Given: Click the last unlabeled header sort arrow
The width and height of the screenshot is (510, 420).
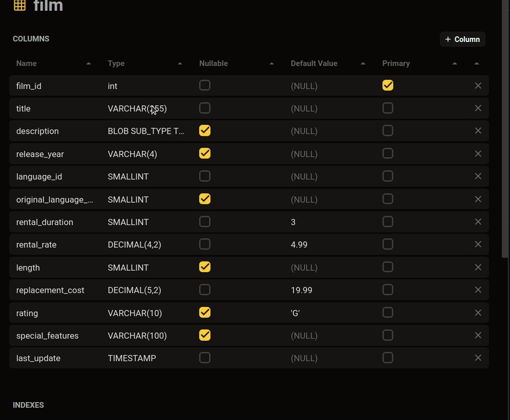Looking at the screenshot, I should (x=477, y=64).
